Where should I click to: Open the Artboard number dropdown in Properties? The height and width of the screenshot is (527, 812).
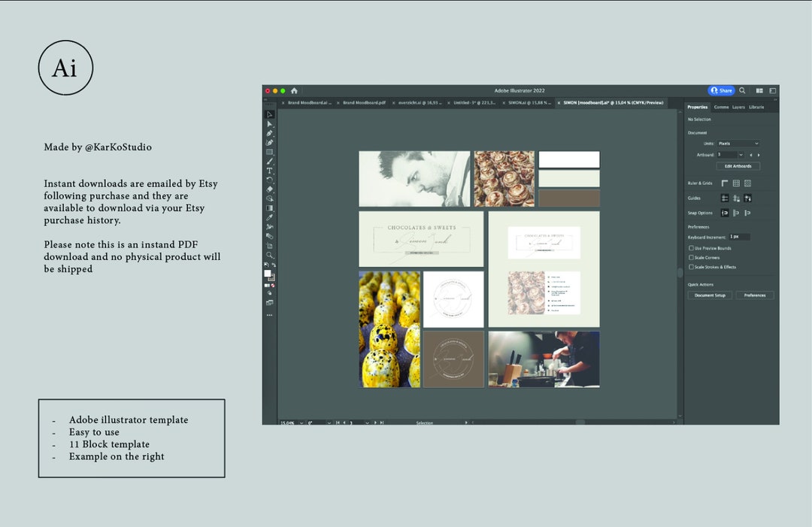[741, 155]
